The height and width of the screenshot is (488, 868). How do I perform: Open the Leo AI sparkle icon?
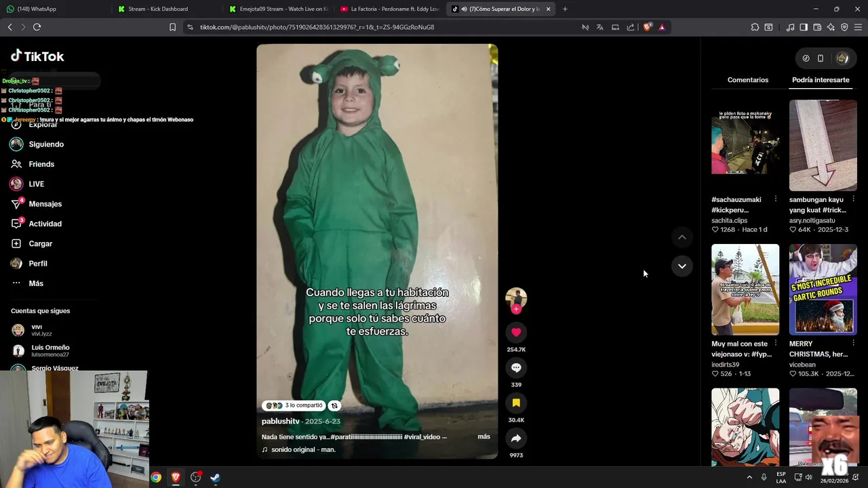click(x=831, y=27)
